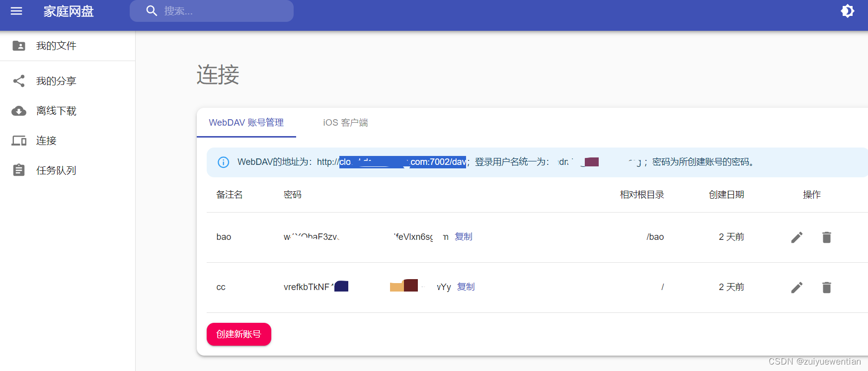This screenshot has width=868, height=371.
Task: Click 复制 link for bao password
Action: (464, 237)
